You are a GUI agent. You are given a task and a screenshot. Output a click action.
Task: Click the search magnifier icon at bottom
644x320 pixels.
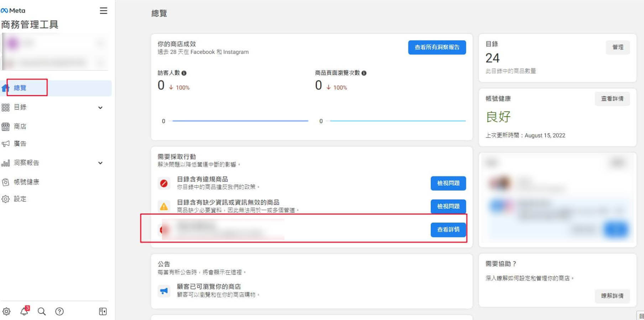tap(42, 311)
